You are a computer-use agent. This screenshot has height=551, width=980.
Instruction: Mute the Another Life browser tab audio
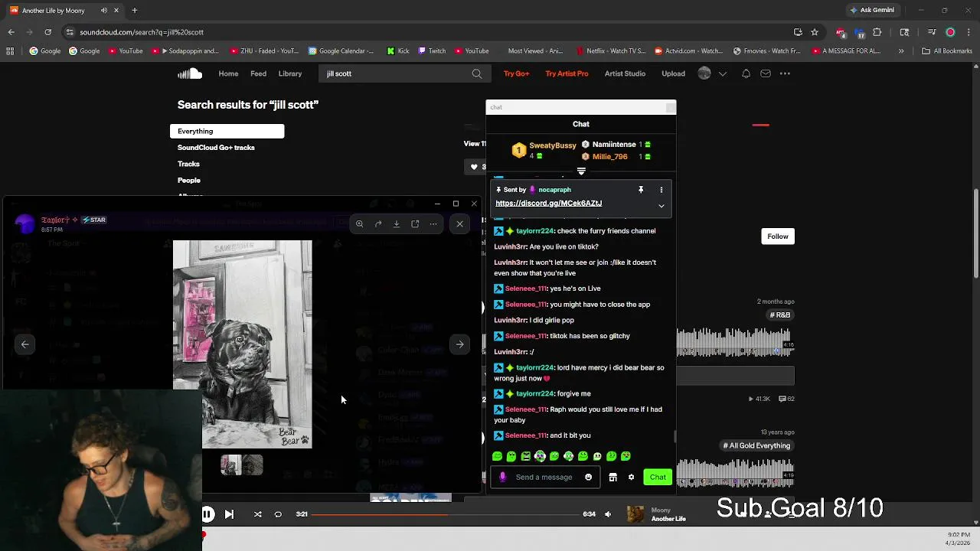coord(104,11)
